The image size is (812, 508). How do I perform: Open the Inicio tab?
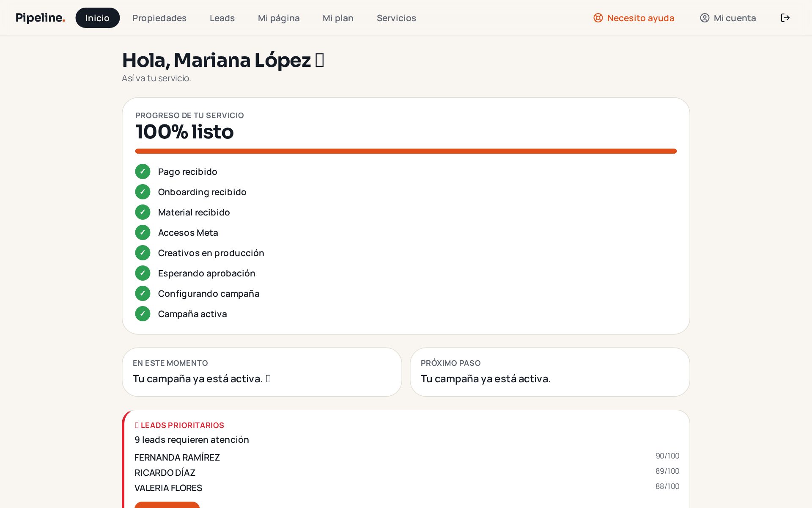[97, 18]
